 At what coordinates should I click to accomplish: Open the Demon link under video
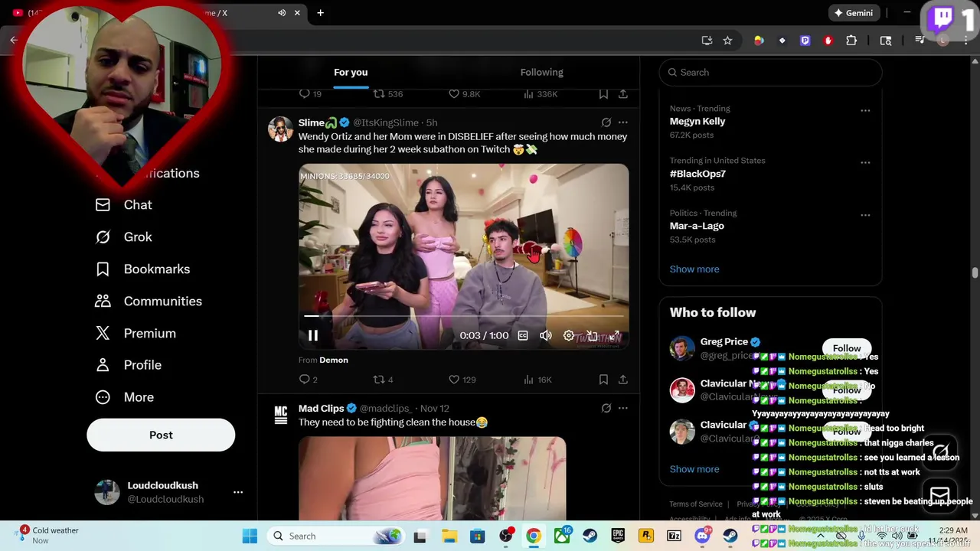334,360
